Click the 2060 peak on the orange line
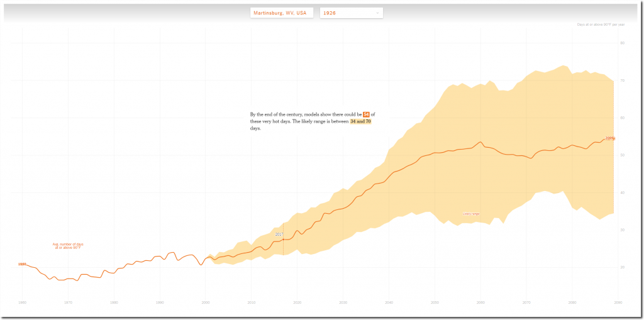This screenshot has width=644, height=320. point(480,142)
